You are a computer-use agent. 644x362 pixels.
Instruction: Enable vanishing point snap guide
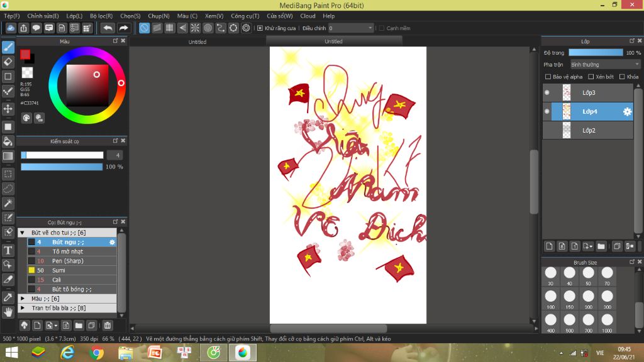point(182,28)
